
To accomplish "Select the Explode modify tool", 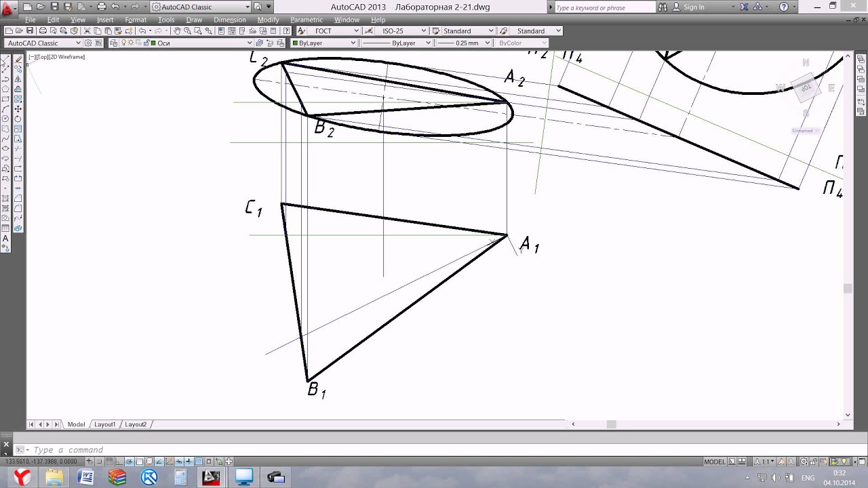I will 18,228.
